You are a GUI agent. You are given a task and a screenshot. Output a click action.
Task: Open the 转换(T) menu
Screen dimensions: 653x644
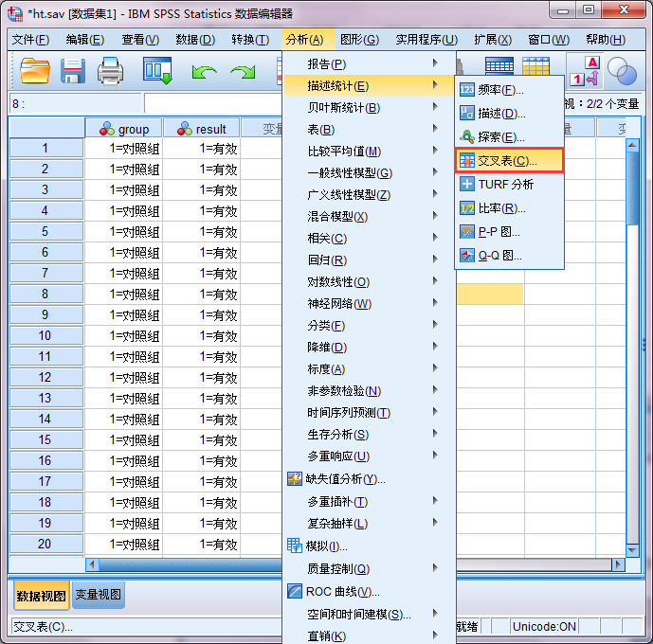250,40
